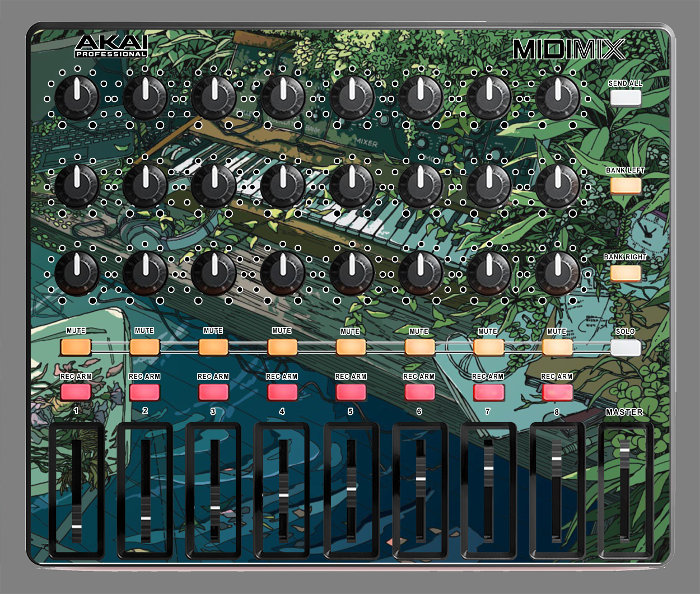Click the top-row knob of column 3

point(213,97)
